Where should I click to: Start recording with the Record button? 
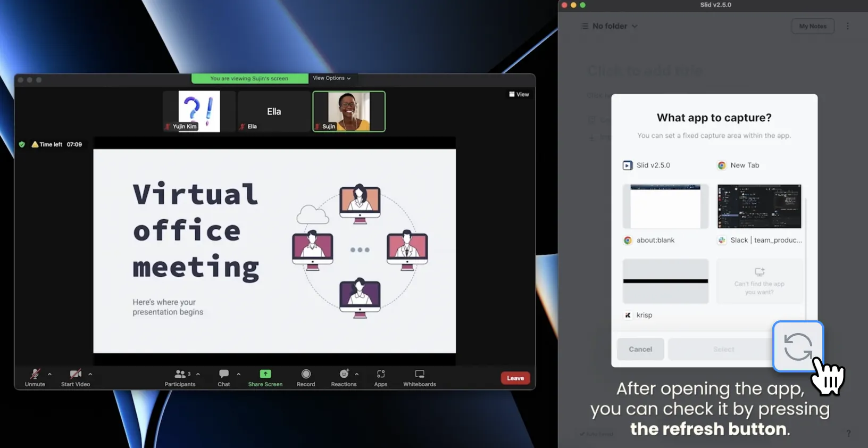306,377
